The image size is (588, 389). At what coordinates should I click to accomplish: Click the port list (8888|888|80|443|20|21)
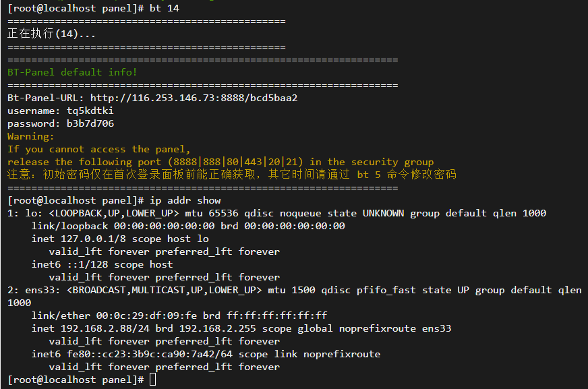coord(229,162)
